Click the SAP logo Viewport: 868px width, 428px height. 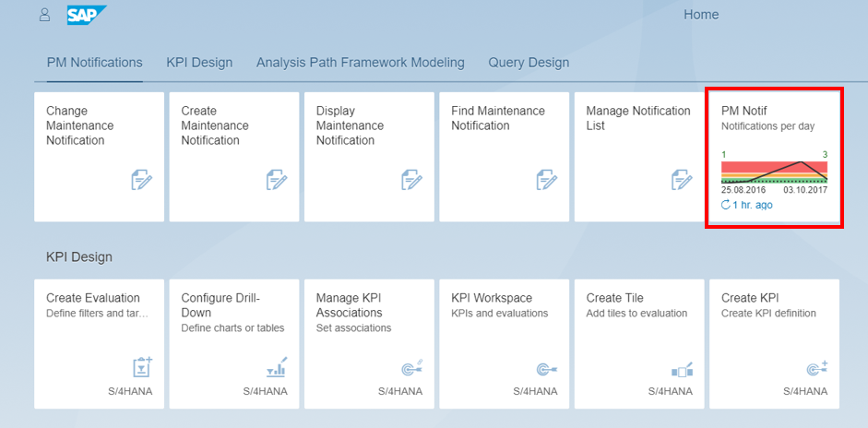point(87,15)
